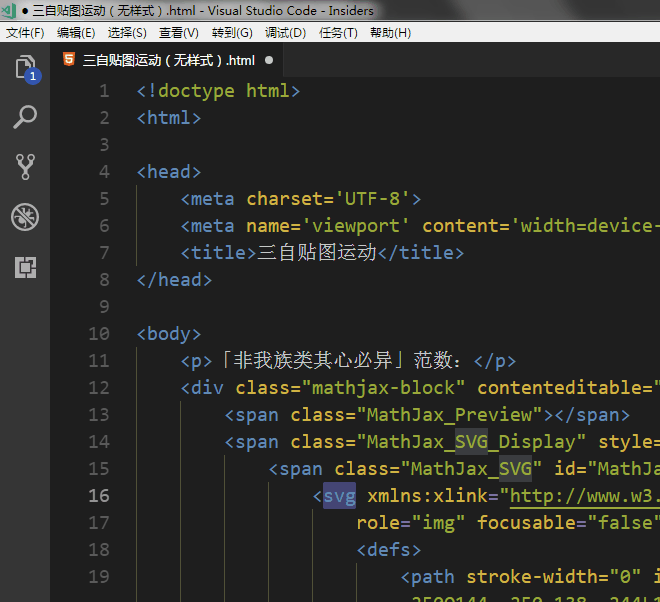Open the Source Control view
The width and height of the screenshot is (660, 602).
(25, 167)
